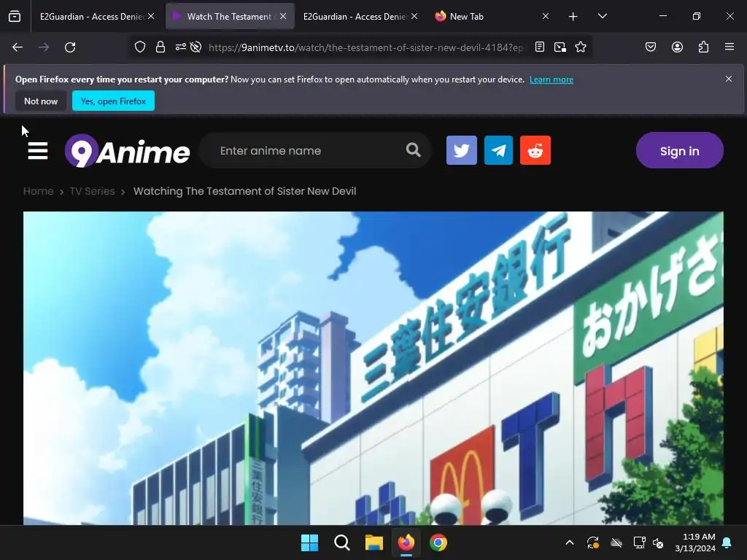Click the autoplay blocked icon in the address bar
The width and height of the screenshot is (747, 560).
196,47
